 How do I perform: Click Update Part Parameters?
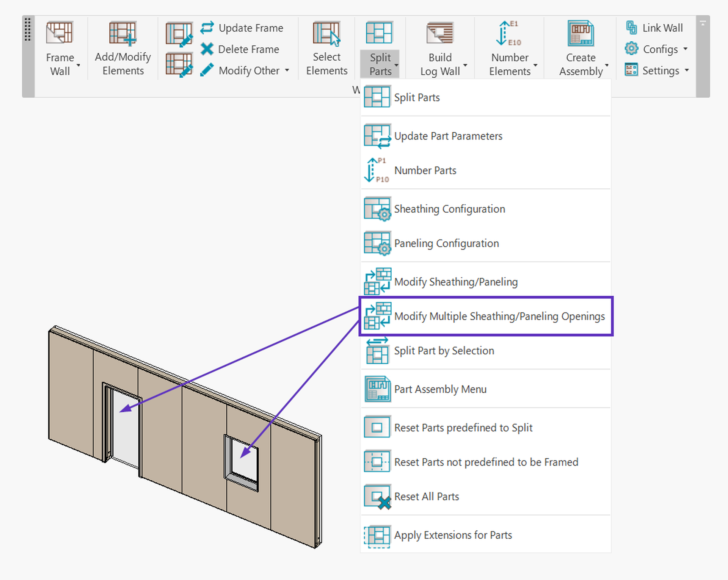click(448, 136)
